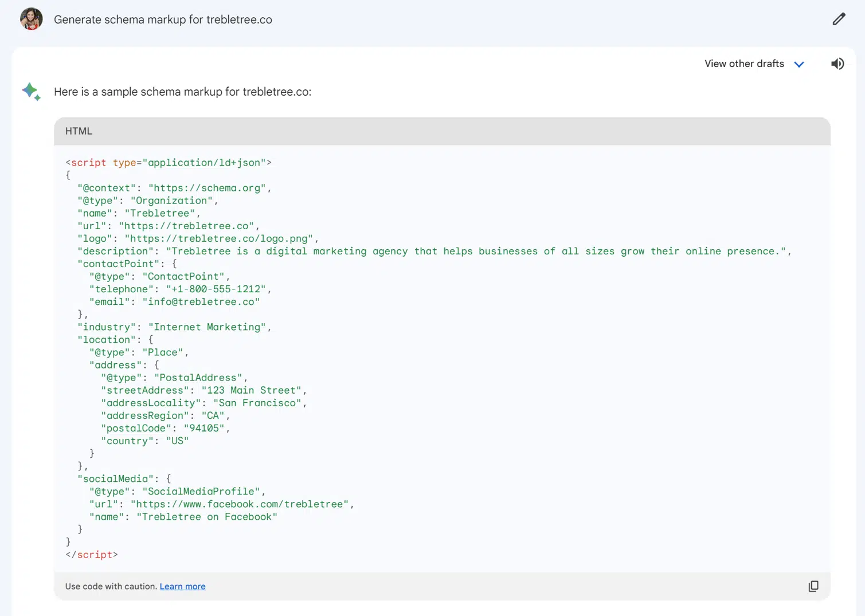Viewport: 865px width, 616px height.
Task: Click the "description" line in code
Action: point(435,251)
